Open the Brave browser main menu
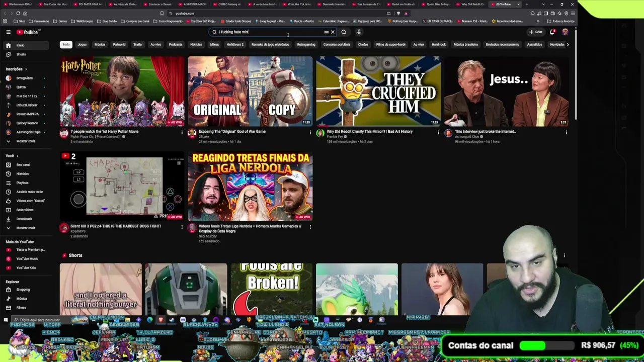The image size is (644, 362). point(573,14)
